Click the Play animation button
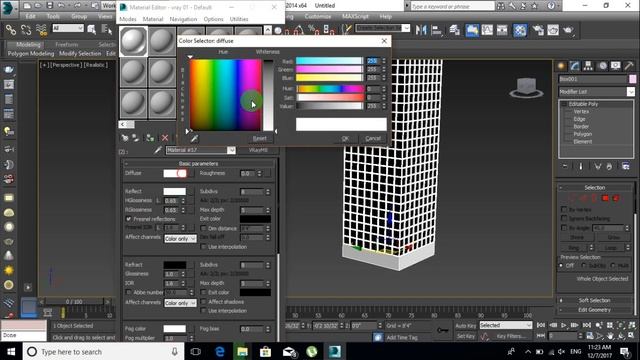Screen dimensions: 640x360 (564, 325)
